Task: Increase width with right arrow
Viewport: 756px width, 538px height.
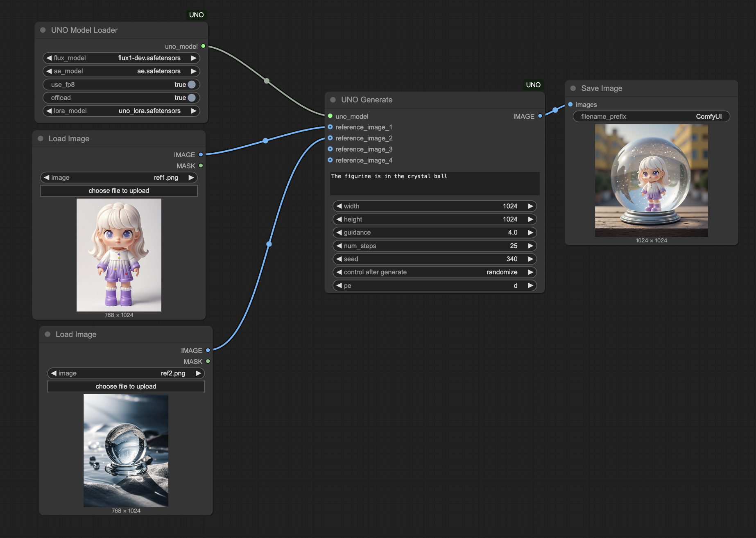Action: click(x=530, y=206)
